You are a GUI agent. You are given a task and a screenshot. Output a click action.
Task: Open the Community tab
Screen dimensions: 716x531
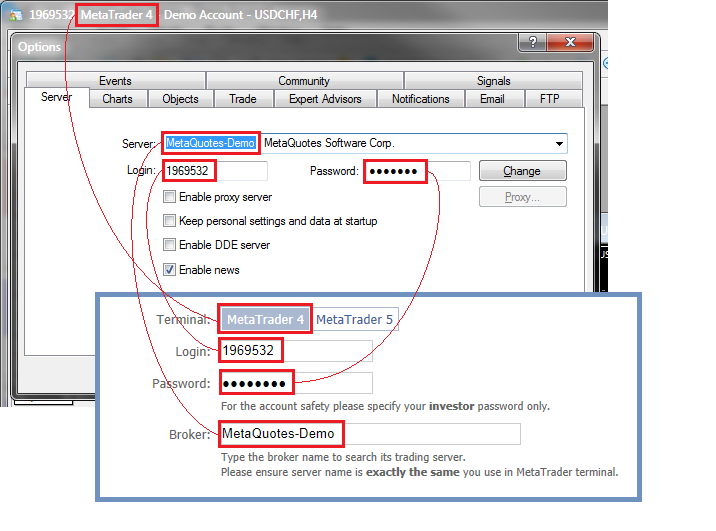(x=304, y=81)
